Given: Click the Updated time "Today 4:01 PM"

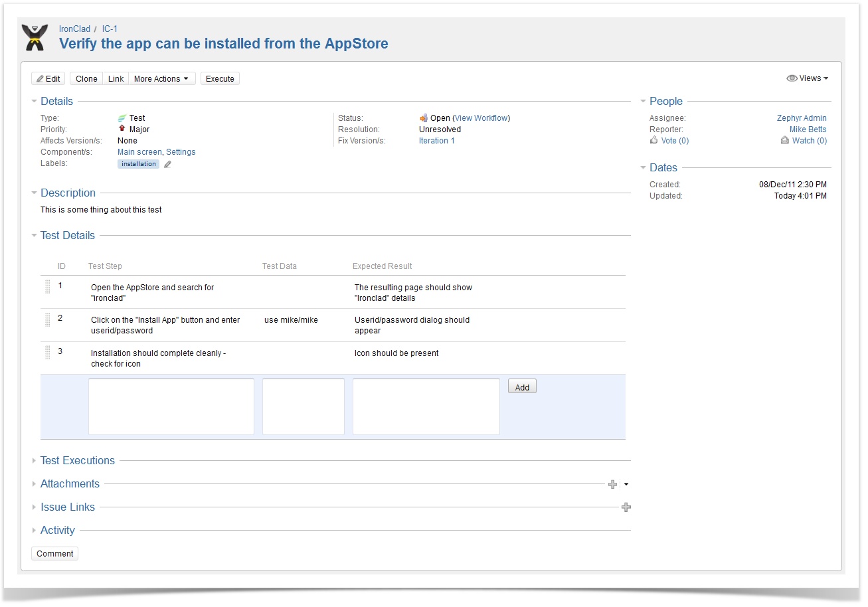Looking at the screenshot, I should click(x=800, y=196).
